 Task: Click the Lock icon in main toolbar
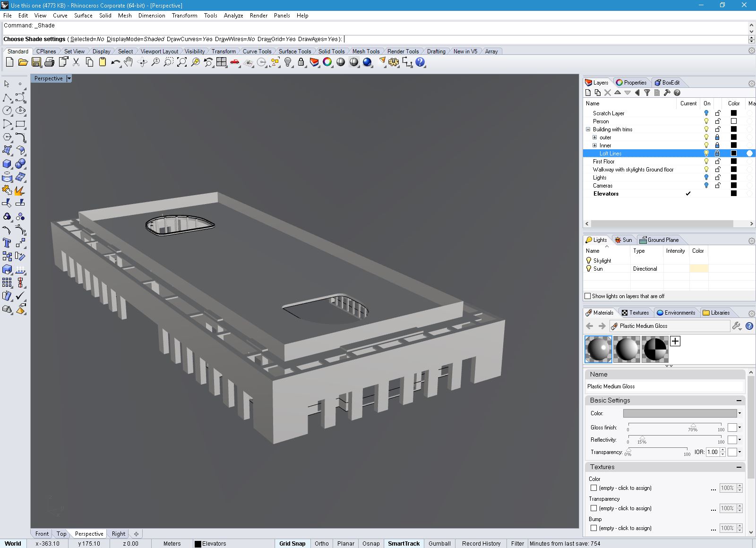pos(301,62)
